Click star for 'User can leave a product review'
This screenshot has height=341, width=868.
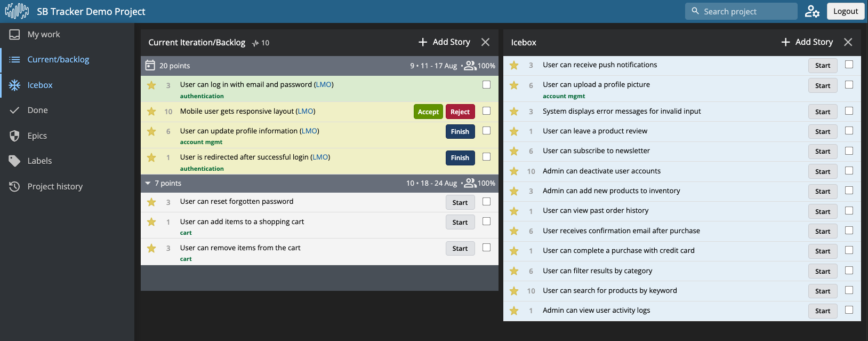click(514, 131)
